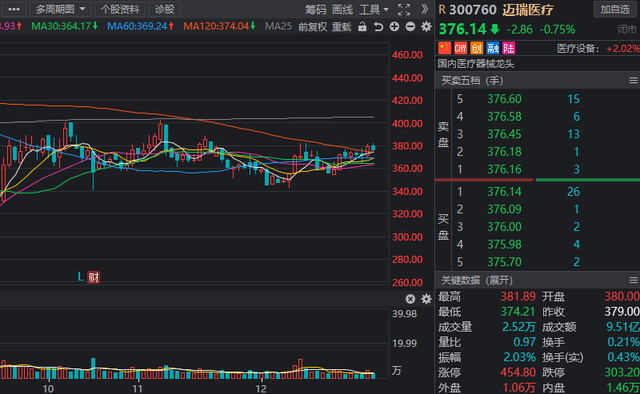Click the lock icon in chart toolbar

pyautogui.click(x=362, y=27)
